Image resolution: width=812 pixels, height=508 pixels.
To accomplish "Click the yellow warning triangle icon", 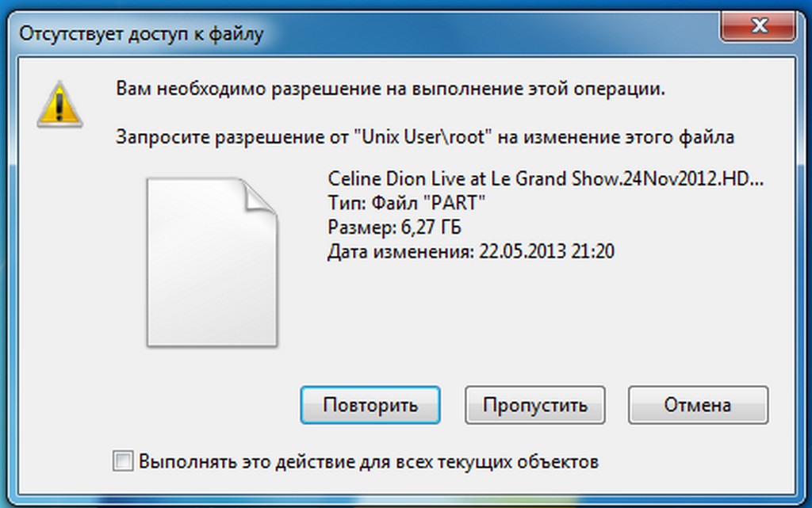I will coord(59,105).
